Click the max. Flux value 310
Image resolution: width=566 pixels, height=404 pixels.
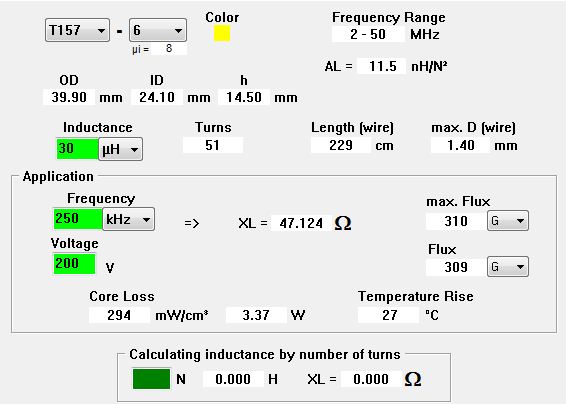[456, 221]
